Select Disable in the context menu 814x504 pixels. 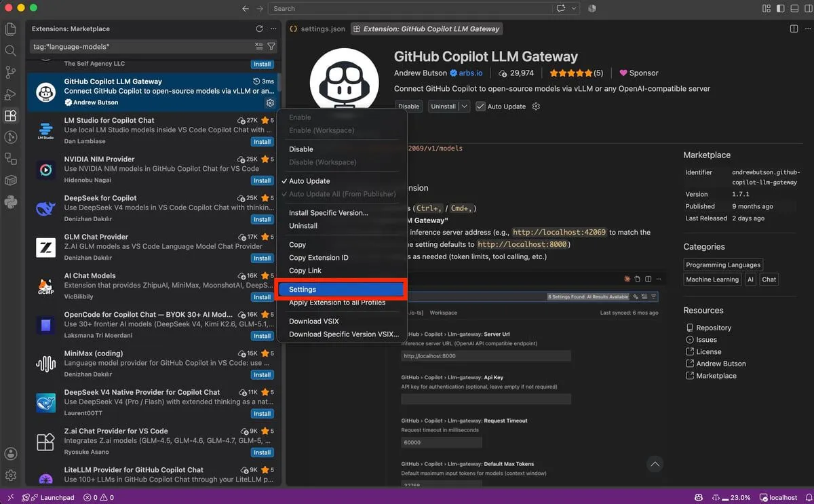[x=342, y=149]
